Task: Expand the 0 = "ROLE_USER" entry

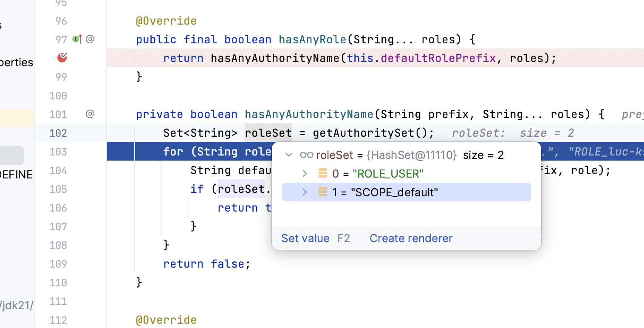Action: (304, 173)
